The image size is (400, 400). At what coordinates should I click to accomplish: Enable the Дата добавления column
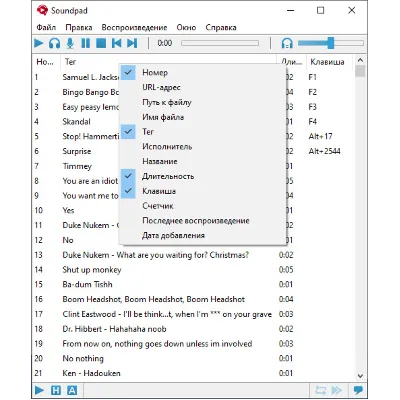point(202,235)
